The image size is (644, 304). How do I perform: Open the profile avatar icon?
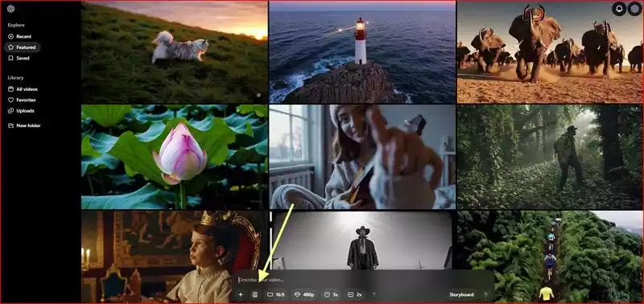click(635, 9)
